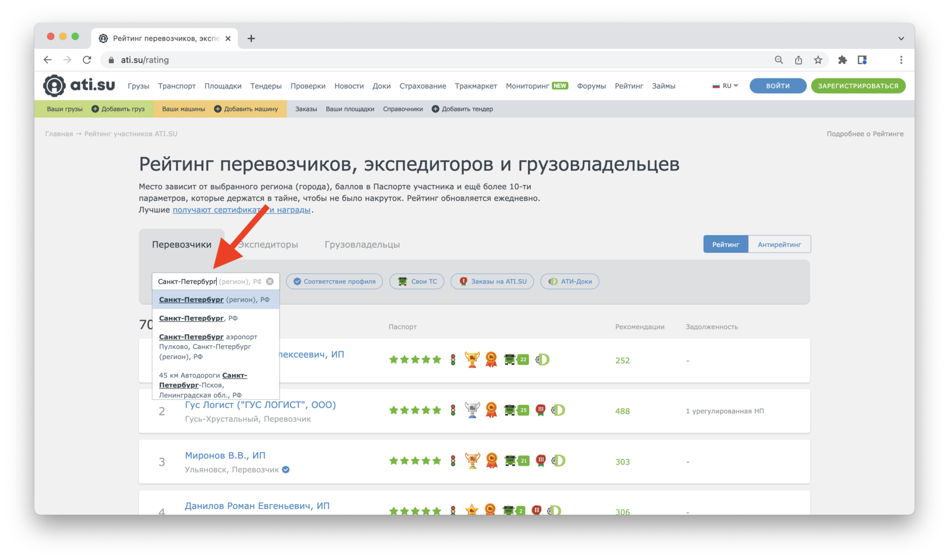The width and height of the screenshot is (949, 560).
Task: Click the red III badge in Миронов В.В. row
Action: (541, 461)
